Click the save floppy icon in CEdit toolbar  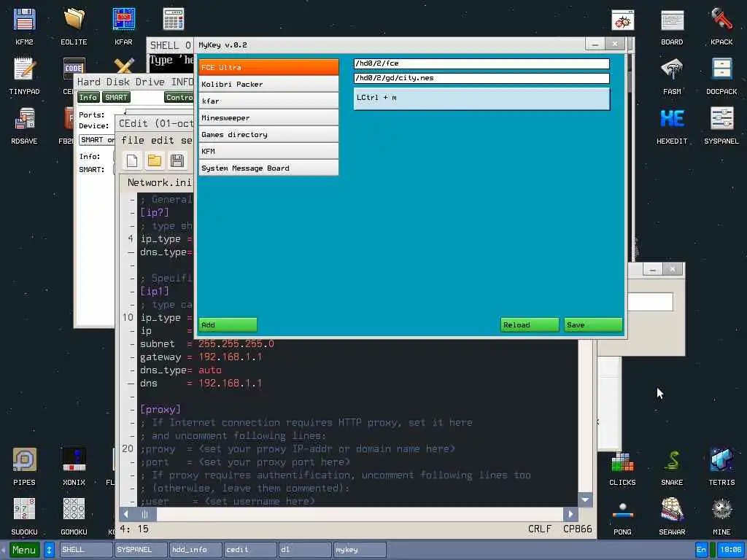point(177,160)
